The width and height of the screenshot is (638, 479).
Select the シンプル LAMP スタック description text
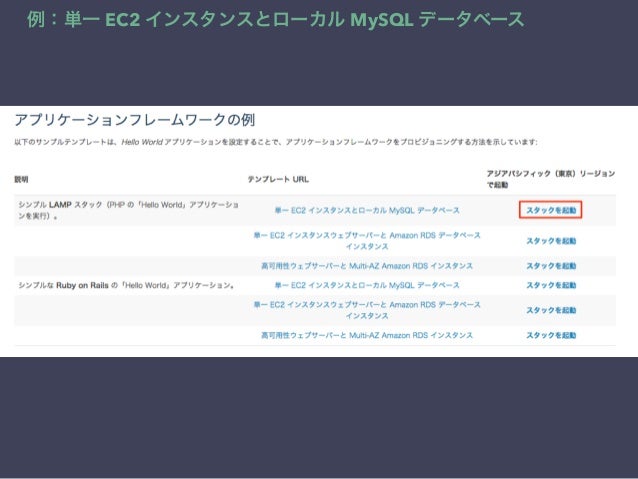click(x=128, y=210)
